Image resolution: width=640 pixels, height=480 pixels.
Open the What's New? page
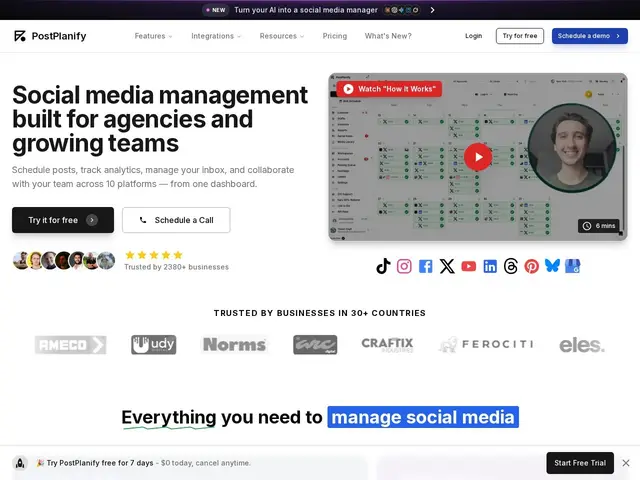click(x=388, y=36)
